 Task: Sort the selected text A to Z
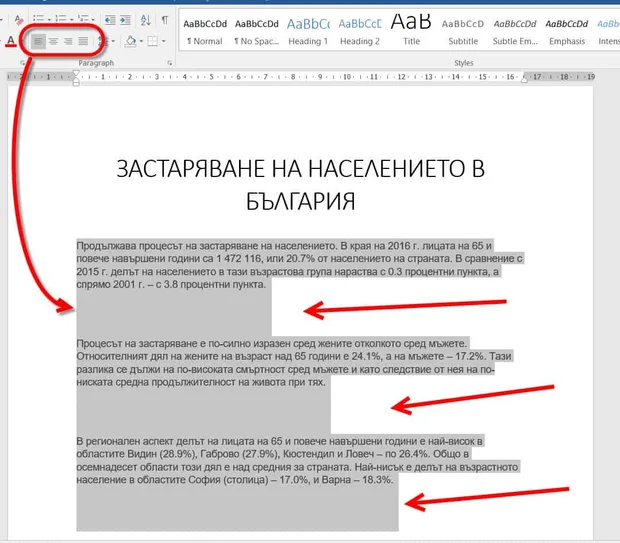point(146,19)
